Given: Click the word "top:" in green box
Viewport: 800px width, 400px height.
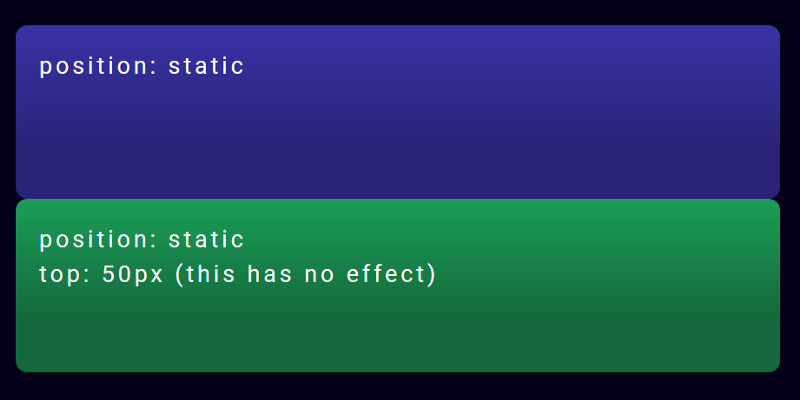Looking at the screenshot, I should coord(65,275).
